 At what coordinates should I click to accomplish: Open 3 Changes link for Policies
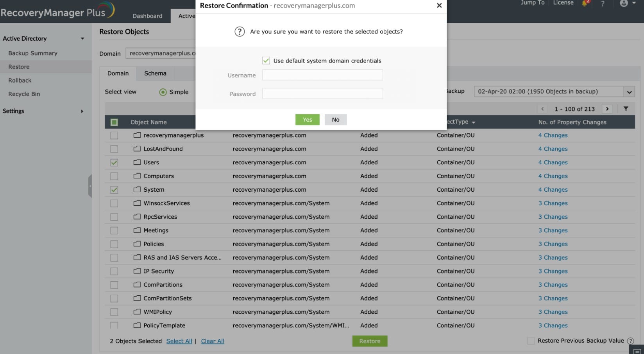(x=553, y=244)
